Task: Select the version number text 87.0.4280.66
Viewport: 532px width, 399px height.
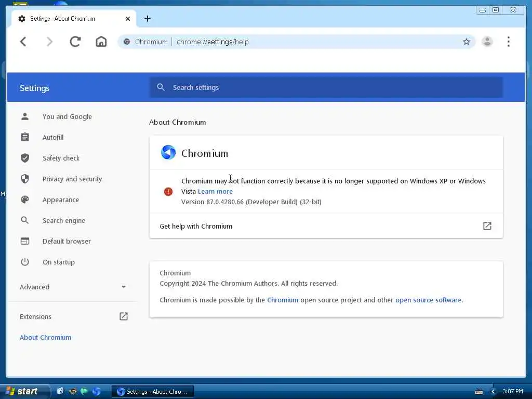Action: pyautogui.click(x=225, y=202)
